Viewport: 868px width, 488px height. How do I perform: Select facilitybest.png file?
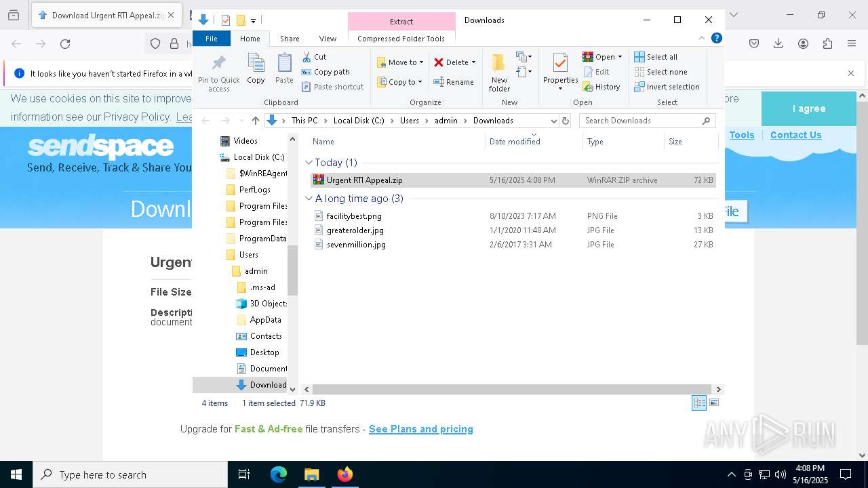pos(354,216)
